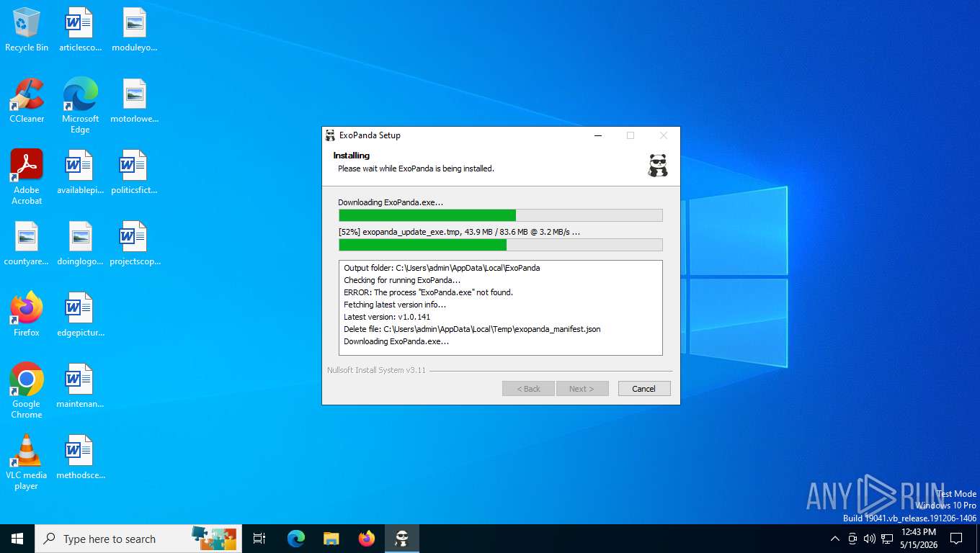Viewport: 980px width, 553px height.
Task: Click the Cancel button in ExoPanda Setup
Action: [x=644, y=389]
